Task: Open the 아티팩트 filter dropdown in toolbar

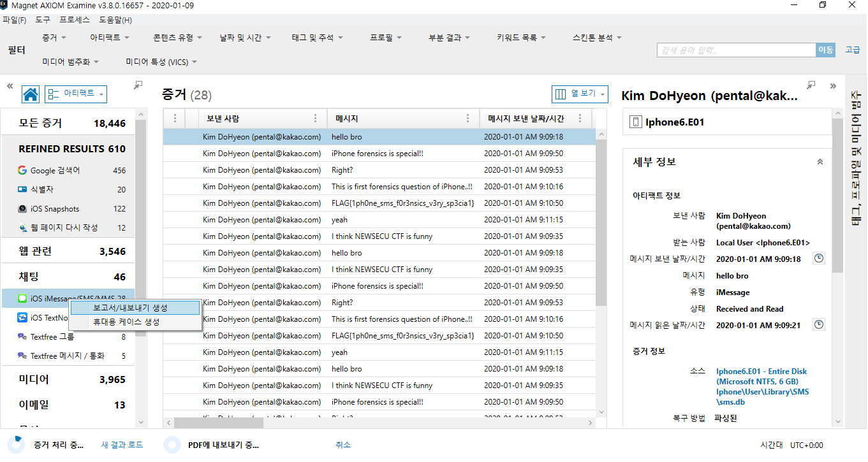Action: [x=110, y=38]
